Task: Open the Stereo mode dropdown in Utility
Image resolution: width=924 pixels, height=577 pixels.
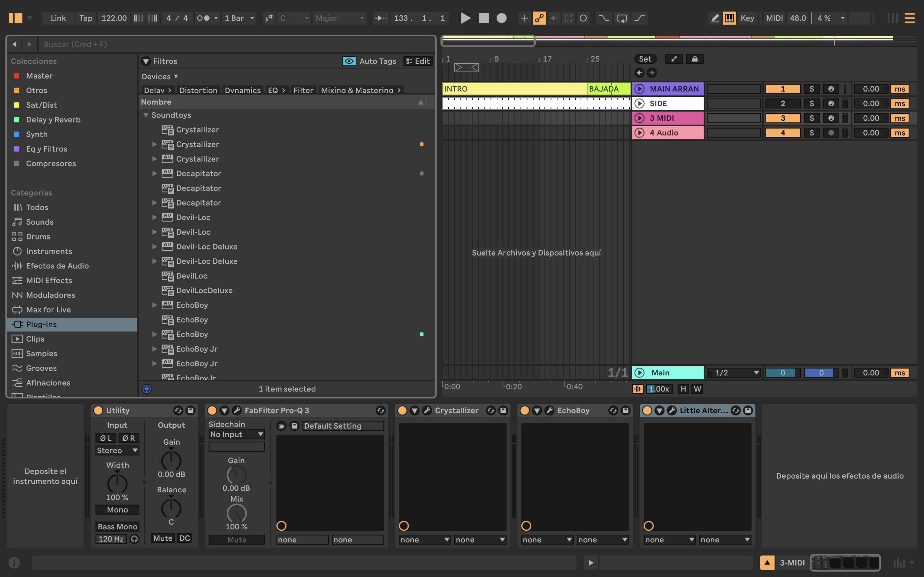Action: pyautogui.click(x=117, y=450)
